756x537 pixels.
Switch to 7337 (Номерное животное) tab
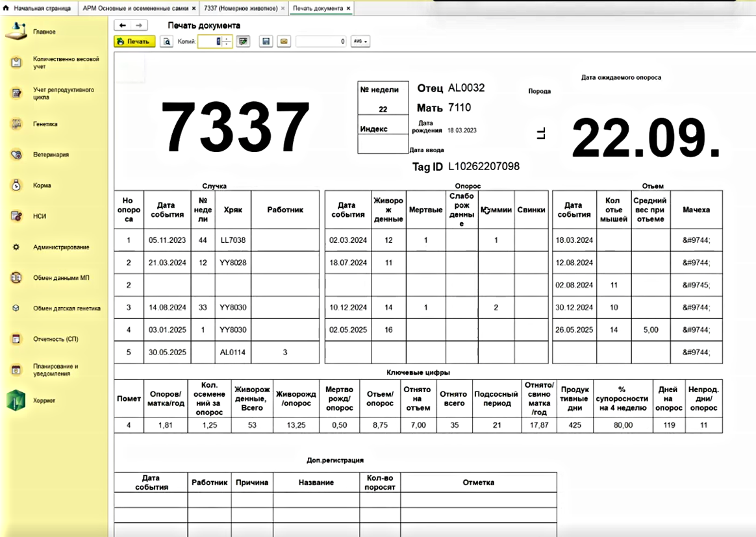coord(240,8)
